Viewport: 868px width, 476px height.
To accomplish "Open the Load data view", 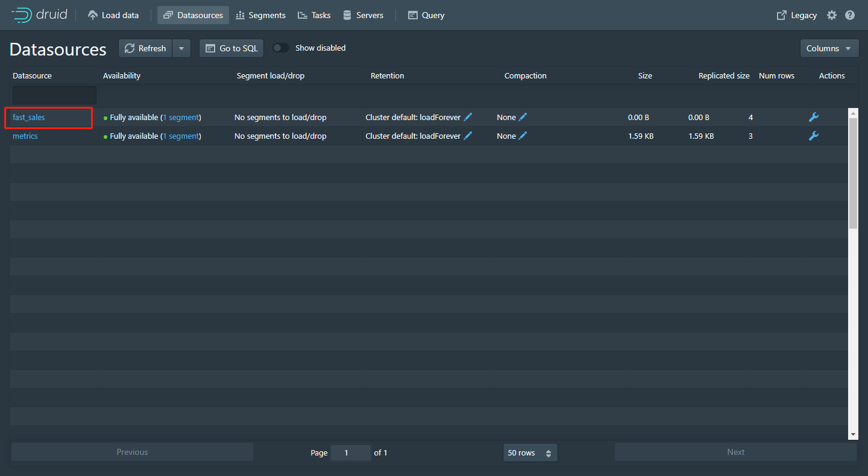I will [113, 15].
